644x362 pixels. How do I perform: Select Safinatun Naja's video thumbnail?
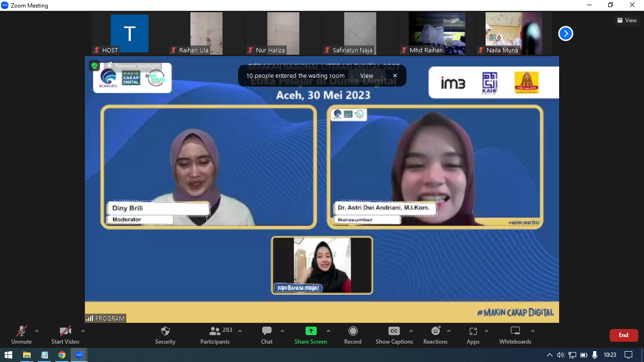360,33
